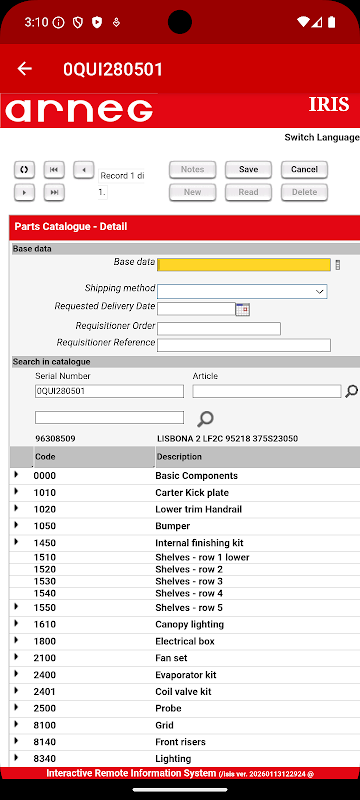Click the Description column header
The image size is (360, 800).
point(258,457)
